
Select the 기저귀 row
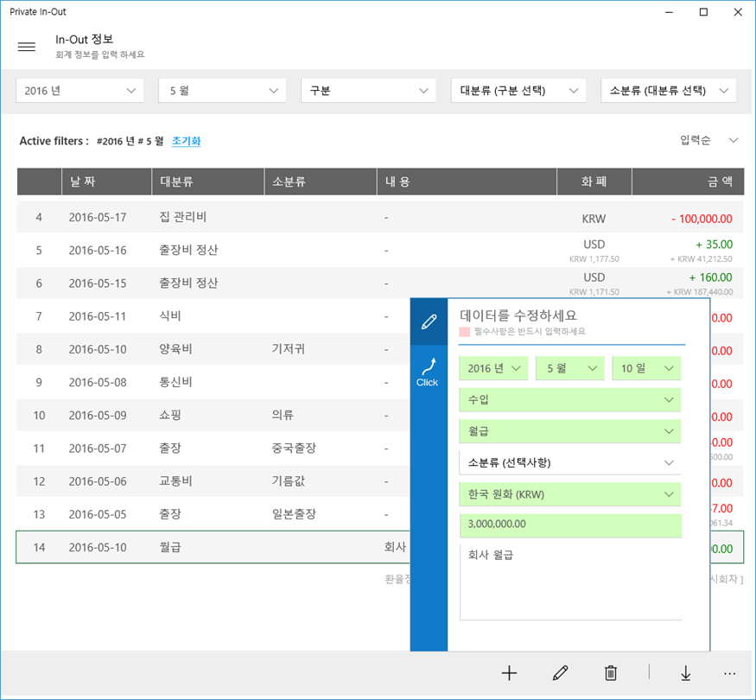point(213,349)
